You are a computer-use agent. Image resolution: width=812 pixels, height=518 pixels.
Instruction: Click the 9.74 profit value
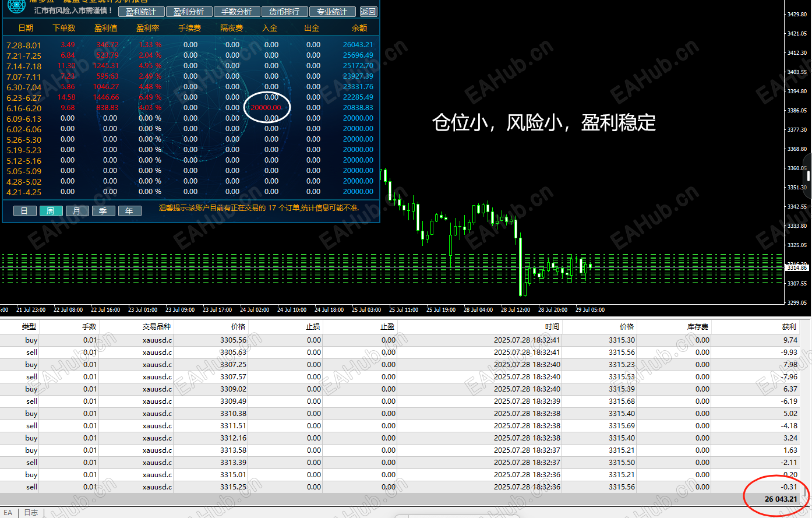pyautogui.click(x=790, y=340)
